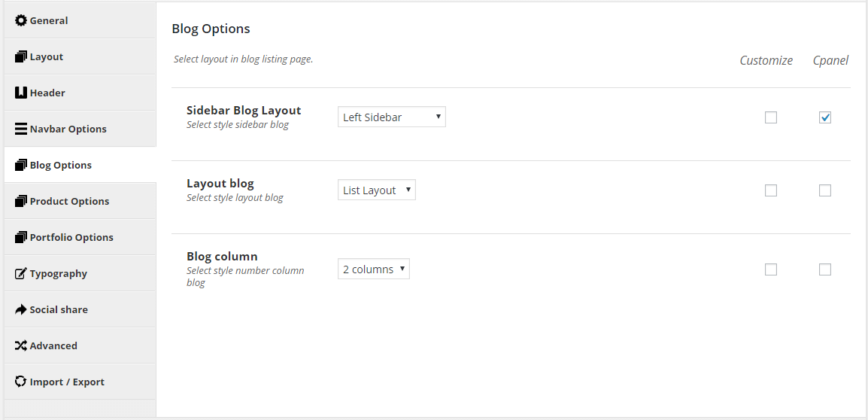Expand the List Layout dropdown

(376, 190)
